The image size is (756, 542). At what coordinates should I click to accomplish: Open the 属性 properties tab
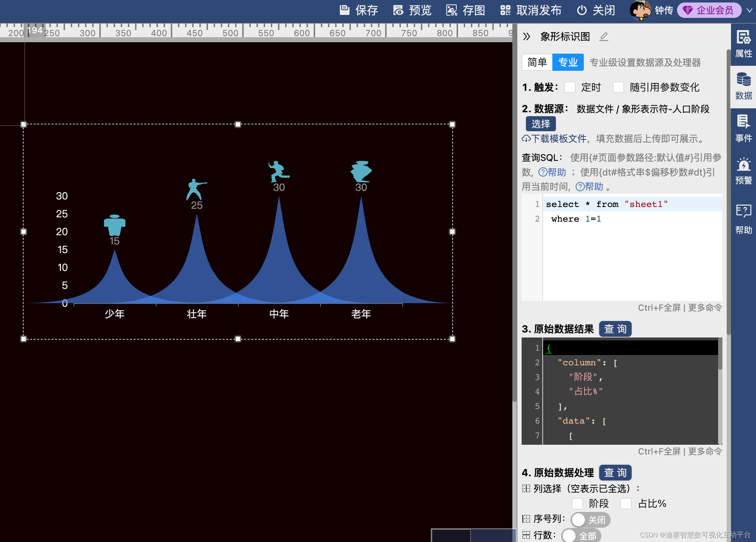[x=743, y=44]
